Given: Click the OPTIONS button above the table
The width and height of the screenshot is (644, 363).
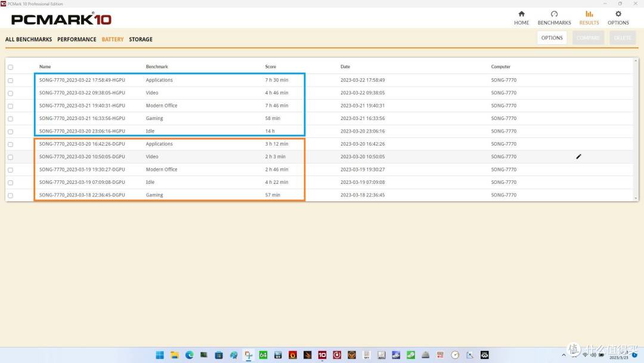Looking at the screenshot, I should coord(552,38).
